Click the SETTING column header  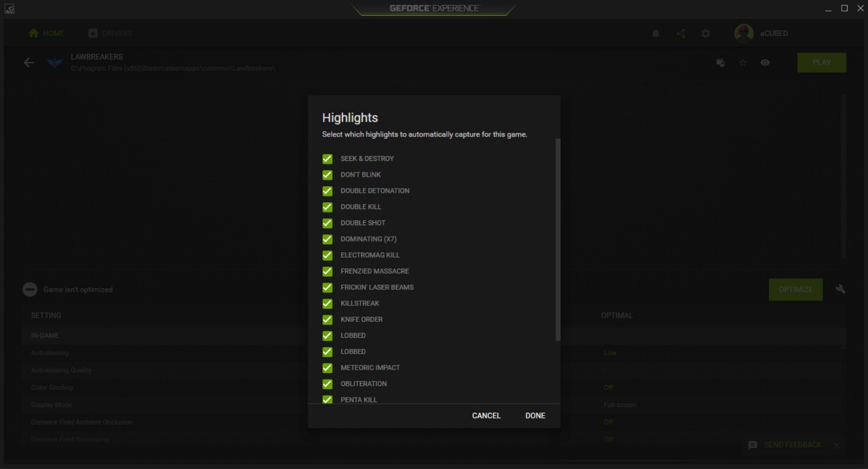[46, 315]
